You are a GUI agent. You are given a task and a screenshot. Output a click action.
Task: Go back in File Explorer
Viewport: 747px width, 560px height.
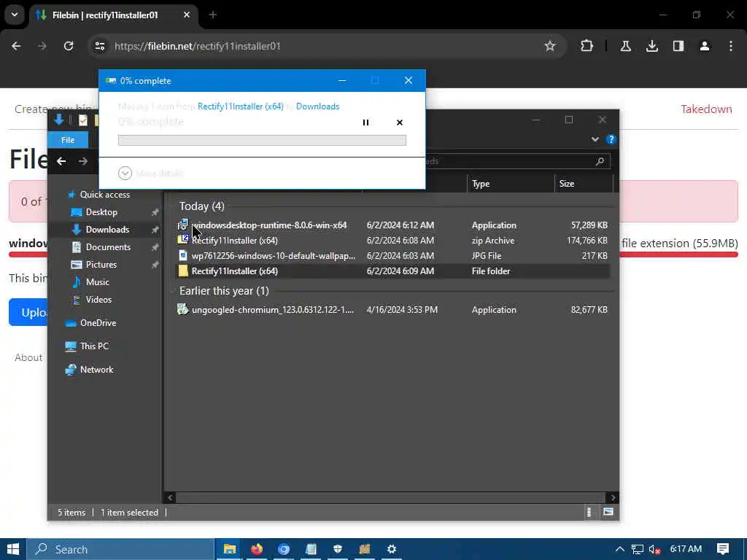[x=61, y=161]
